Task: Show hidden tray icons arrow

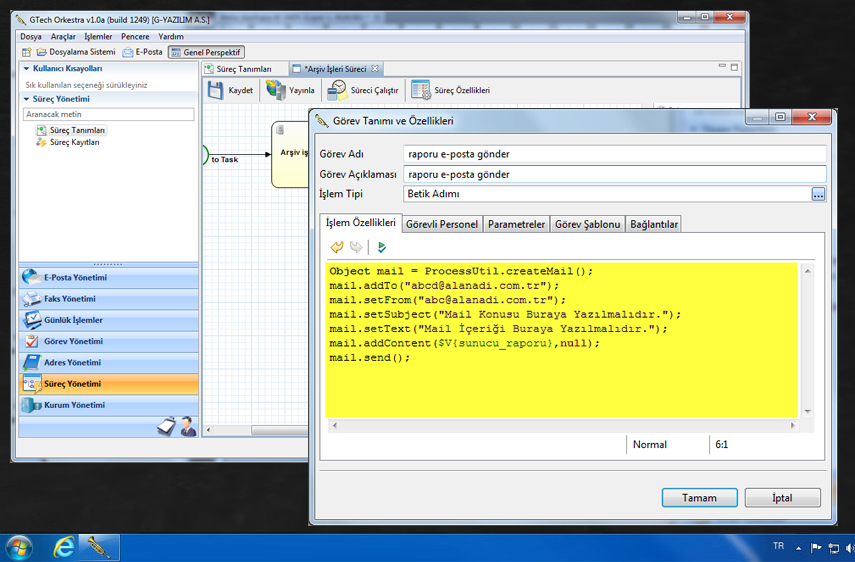Action: point(799,548)
